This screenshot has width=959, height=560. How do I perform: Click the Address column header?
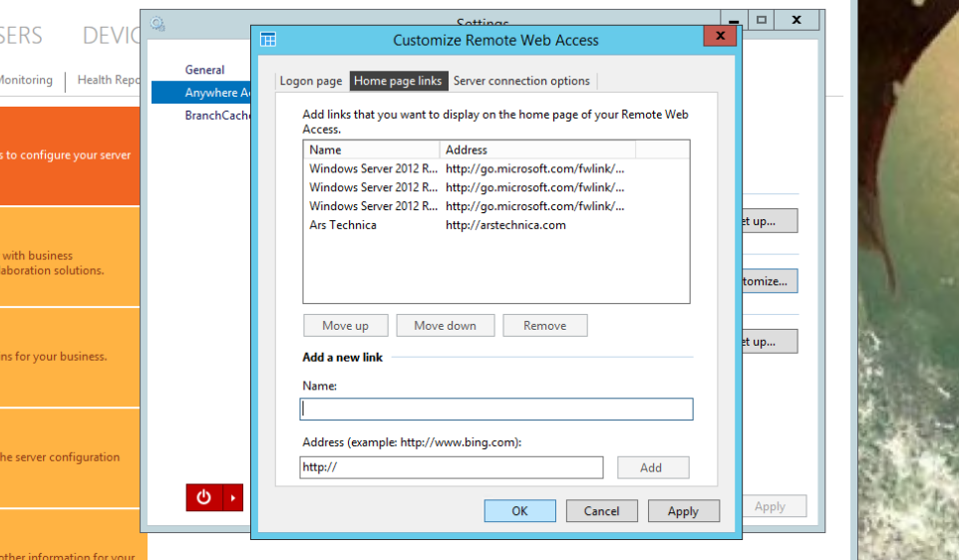pyautogui.click(x=537, y=149)
